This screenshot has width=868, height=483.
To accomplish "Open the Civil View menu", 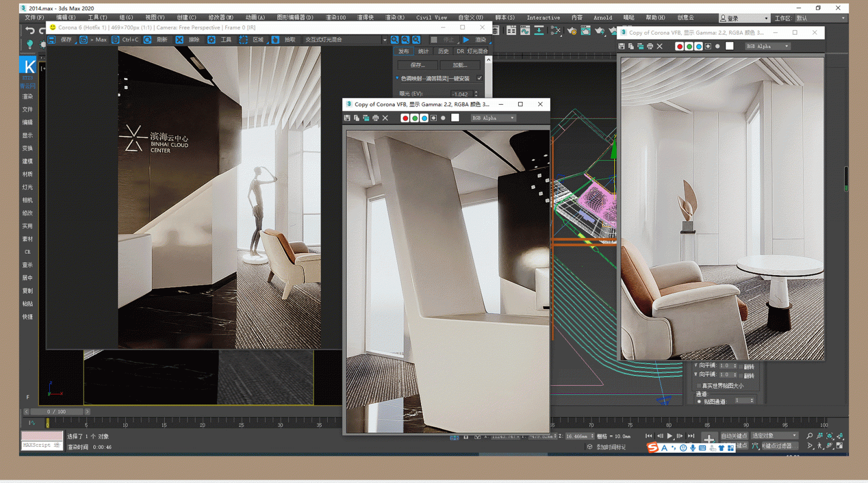I will coord(431,17).
